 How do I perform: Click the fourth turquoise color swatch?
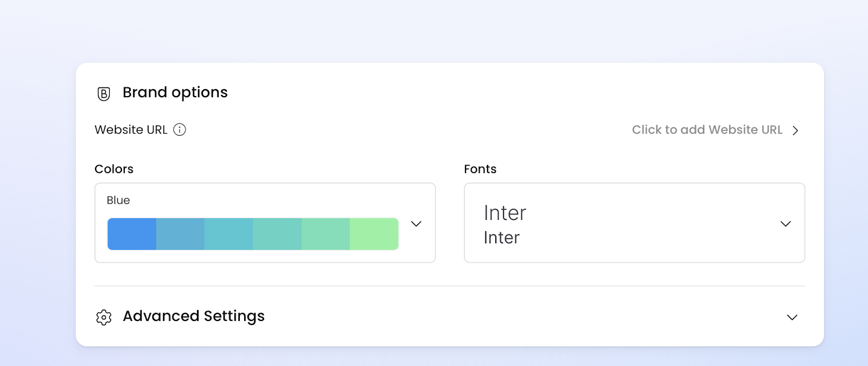point(277,234)
